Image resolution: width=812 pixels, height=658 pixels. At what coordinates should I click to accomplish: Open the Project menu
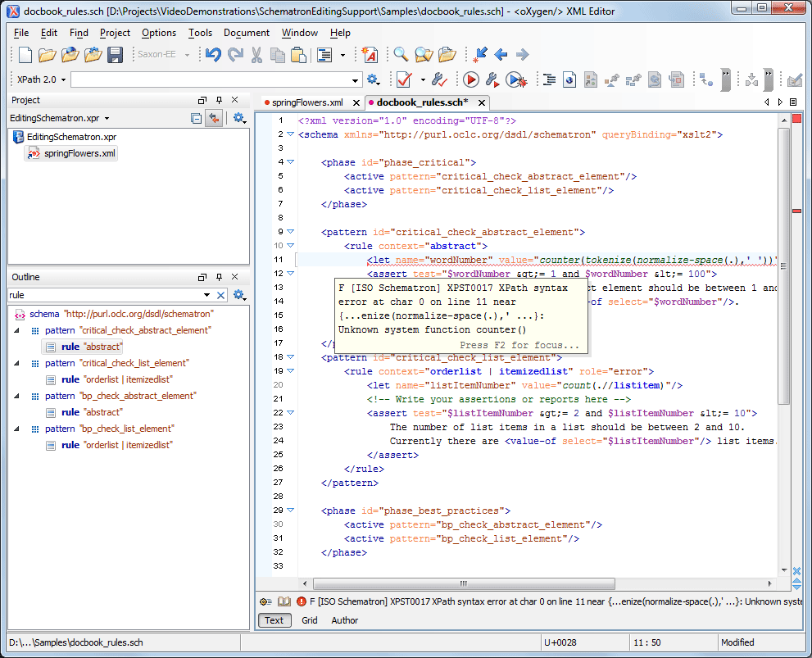pyautogui.click(x=115, y=33)
